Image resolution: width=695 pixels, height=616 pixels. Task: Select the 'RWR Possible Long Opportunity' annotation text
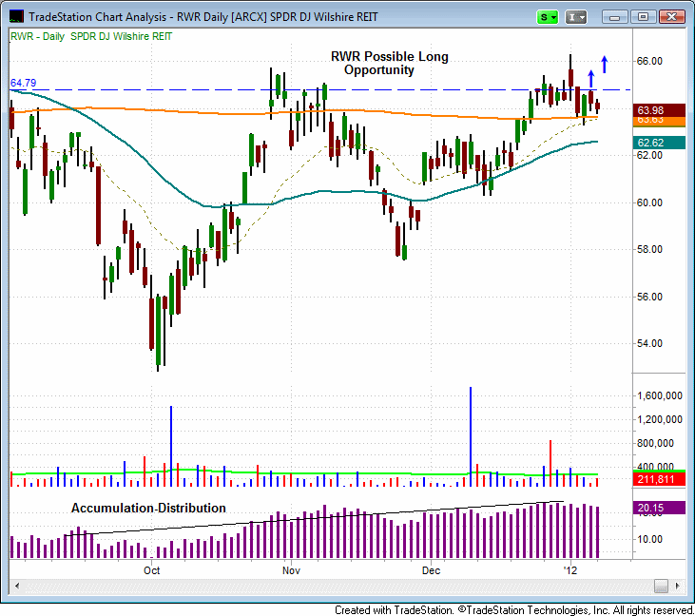coord(389,63)
